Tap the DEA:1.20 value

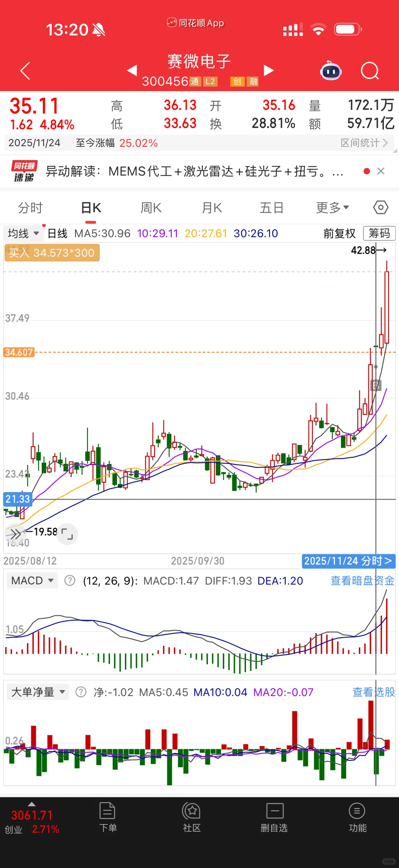(x=280, y=581)
